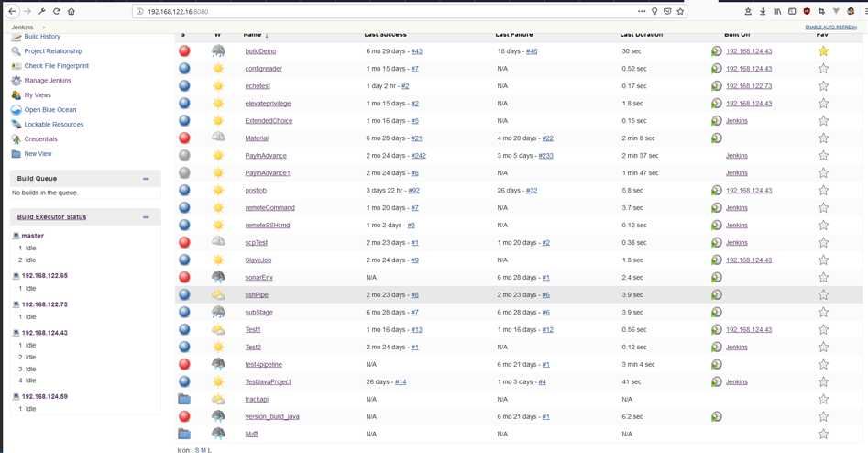868x453 pixels.
Task: Go to the browser home page
Action: tap(71, 11)
